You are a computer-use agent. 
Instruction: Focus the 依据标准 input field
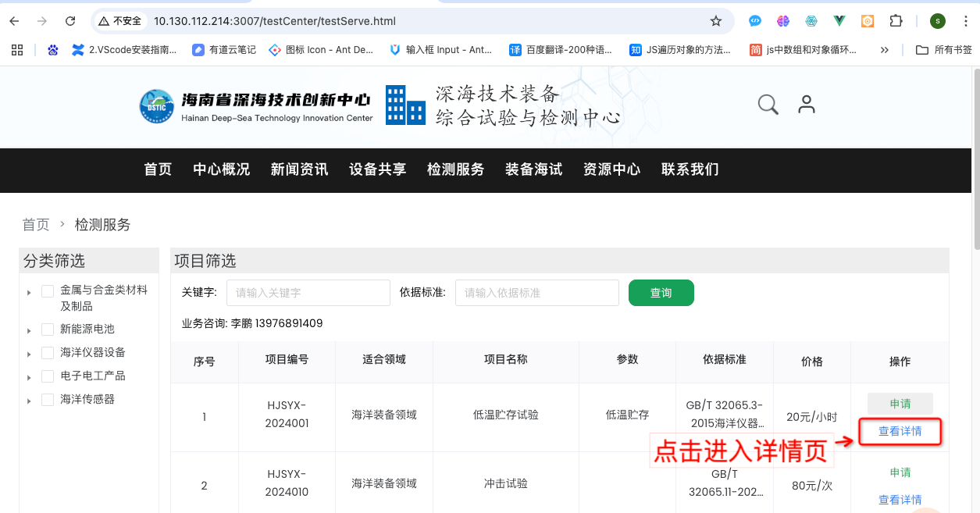(x=537, y=293)
